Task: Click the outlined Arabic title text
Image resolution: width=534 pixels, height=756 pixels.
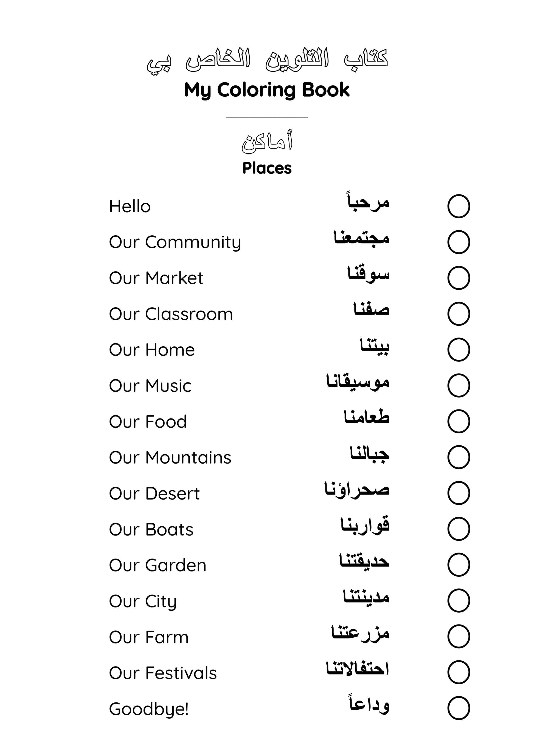Action: pos(267,59)
